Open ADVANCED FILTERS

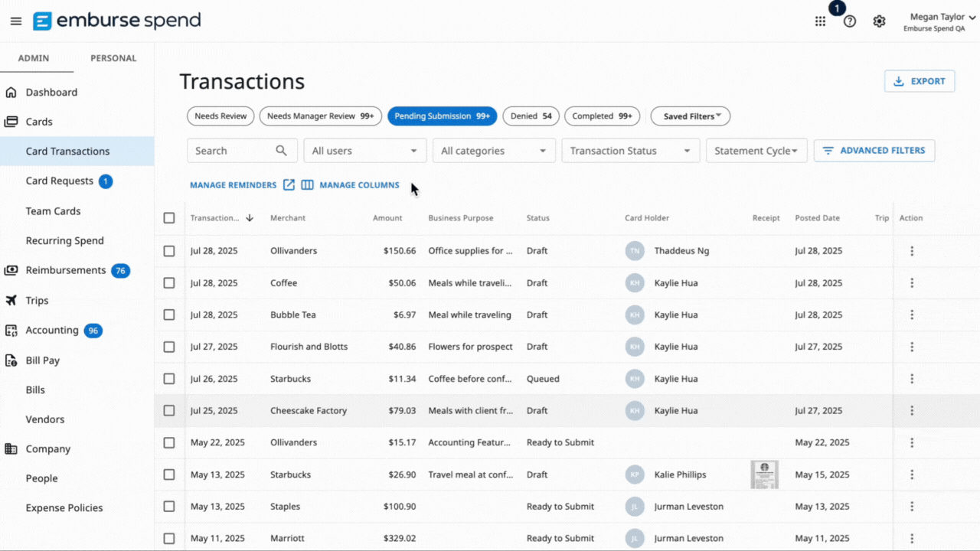click(874, 150)
